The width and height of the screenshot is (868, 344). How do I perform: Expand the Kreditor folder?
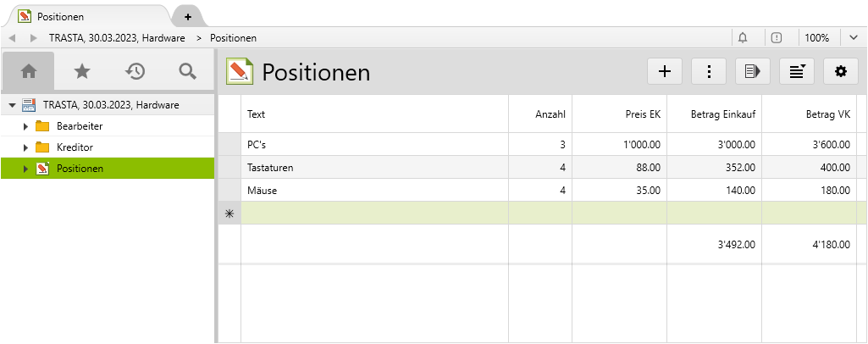[x=25, y=147]
